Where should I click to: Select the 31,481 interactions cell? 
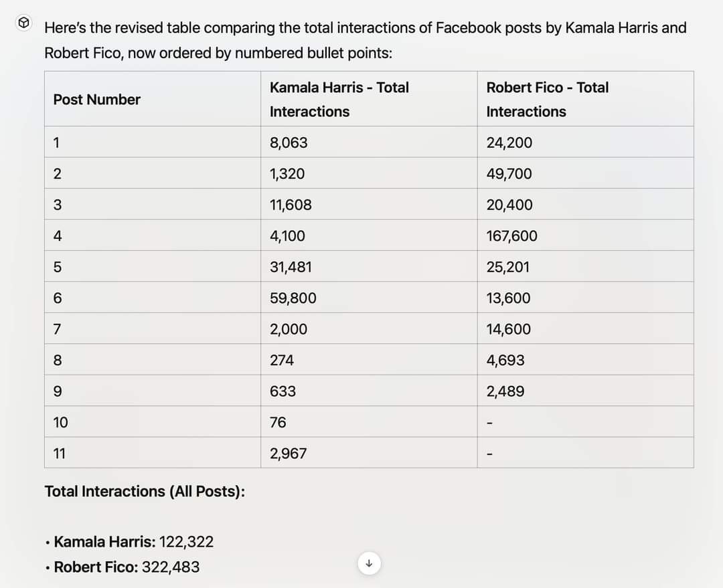click(291, 267)
